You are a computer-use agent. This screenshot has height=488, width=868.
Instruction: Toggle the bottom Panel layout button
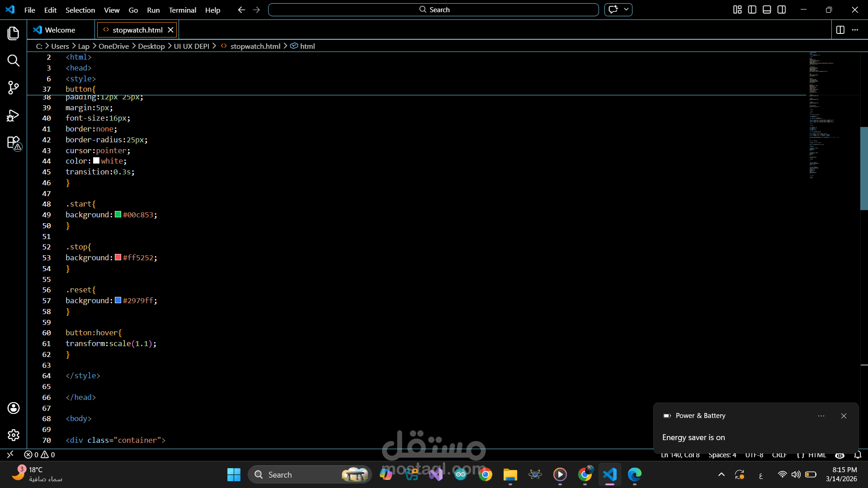coord(767,9)
